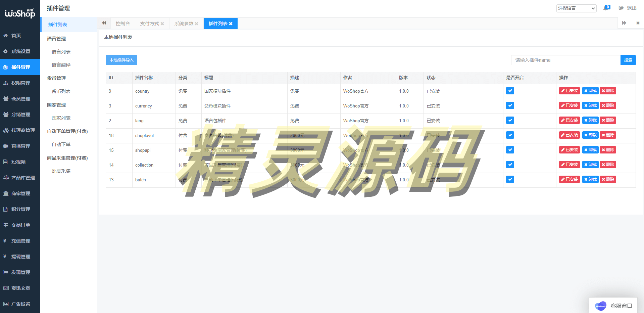644x313 pixels.
Task: Select 语言列表 in the submenu
Action: pos(61,52)
